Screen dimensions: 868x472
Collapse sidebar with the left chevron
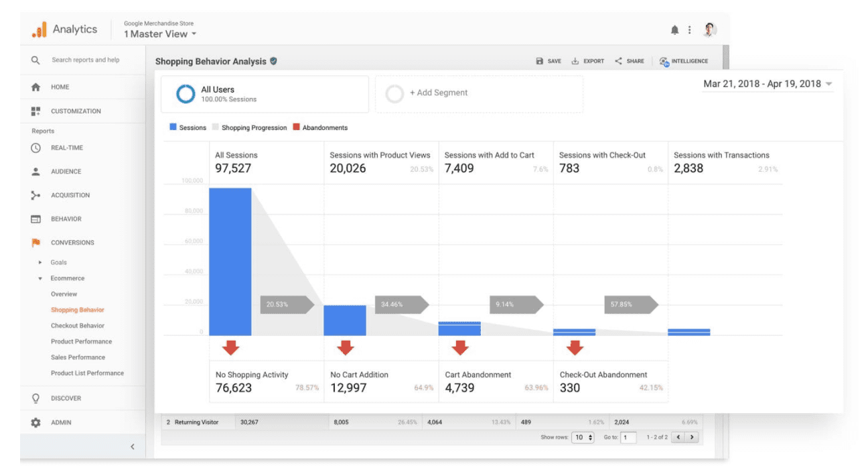point(132,447)
